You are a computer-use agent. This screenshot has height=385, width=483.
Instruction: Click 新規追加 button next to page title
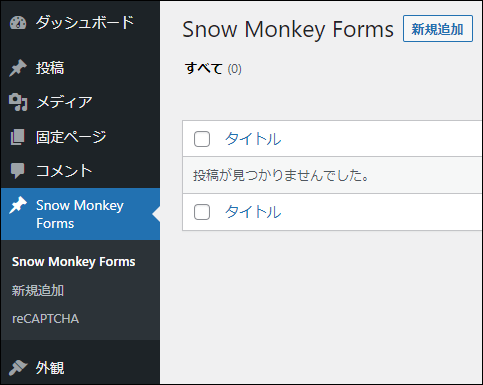(x=438, y=29)
